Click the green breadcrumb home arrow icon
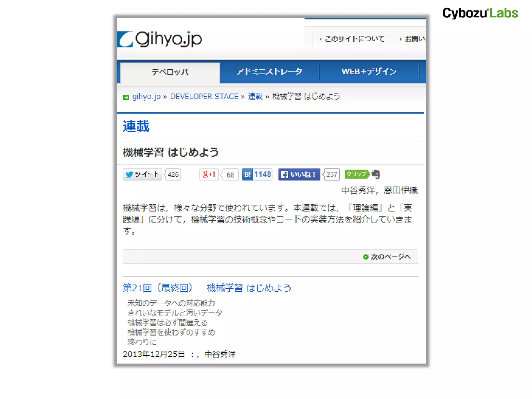 click(x=126, y=97)
